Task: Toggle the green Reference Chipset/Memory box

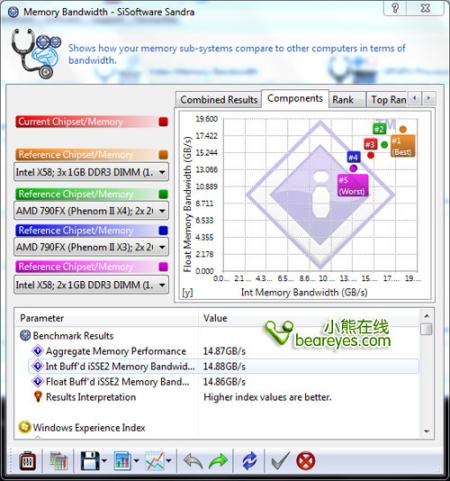Action: point(163,194)
